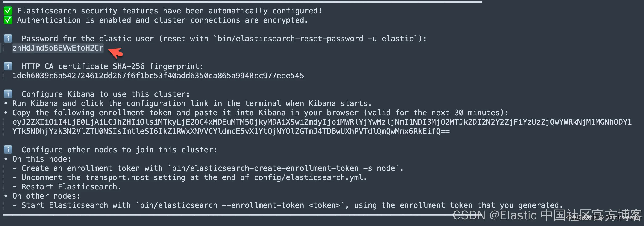This screenshot has height=226, width=644.
Task: Click the info icon beside Configure Kibana
Action: click(x=8, y=94)
